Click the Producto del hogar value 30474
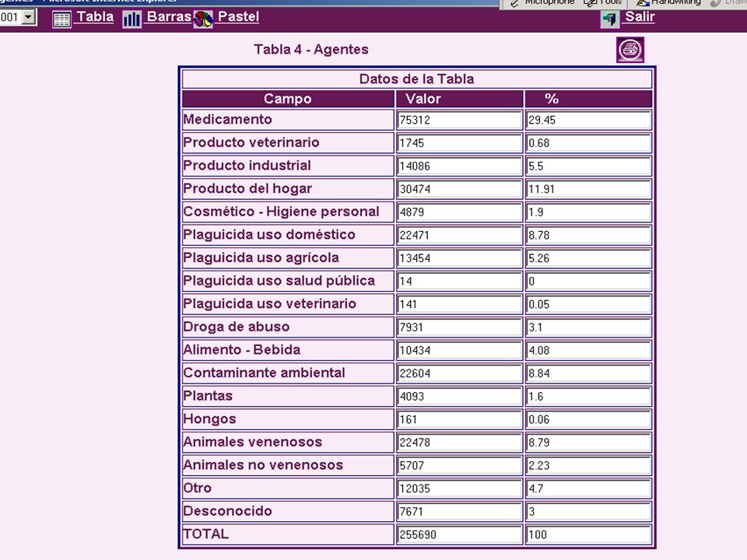 [459, 189]
